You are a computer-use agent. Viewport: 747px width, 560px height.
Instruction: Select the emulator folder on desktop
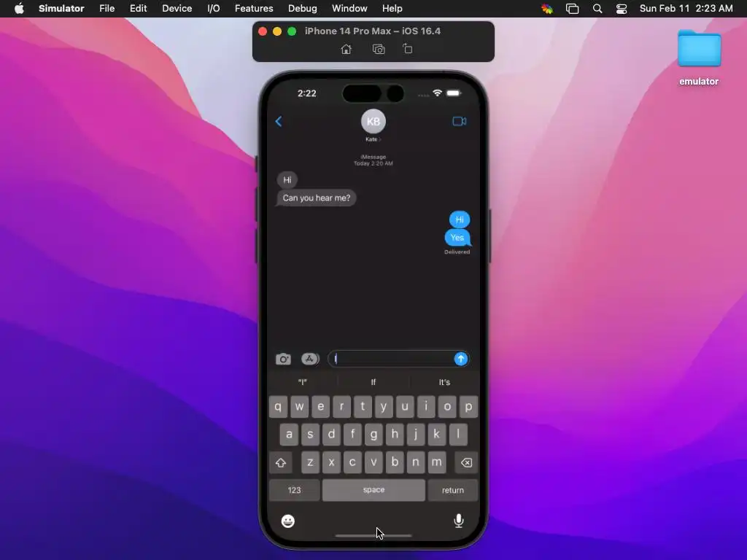(x=699, y=57)
